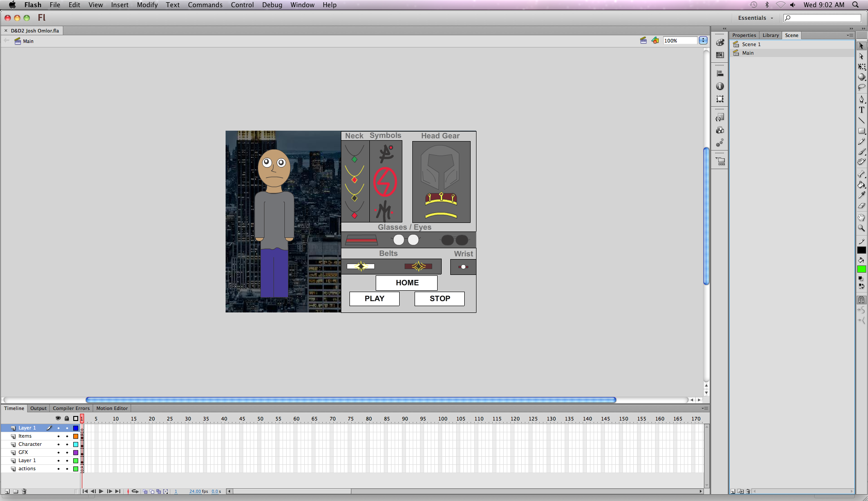
Task: Select the Brush tool
Action: pyautogui.click(x=861, y=152)
